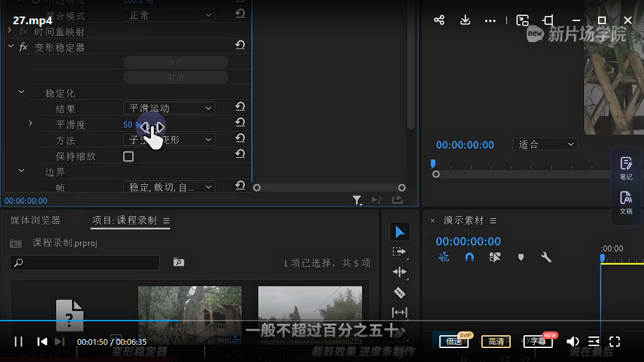
Task: Reset the 变形稳定器 effect
Action: point(240,45)
